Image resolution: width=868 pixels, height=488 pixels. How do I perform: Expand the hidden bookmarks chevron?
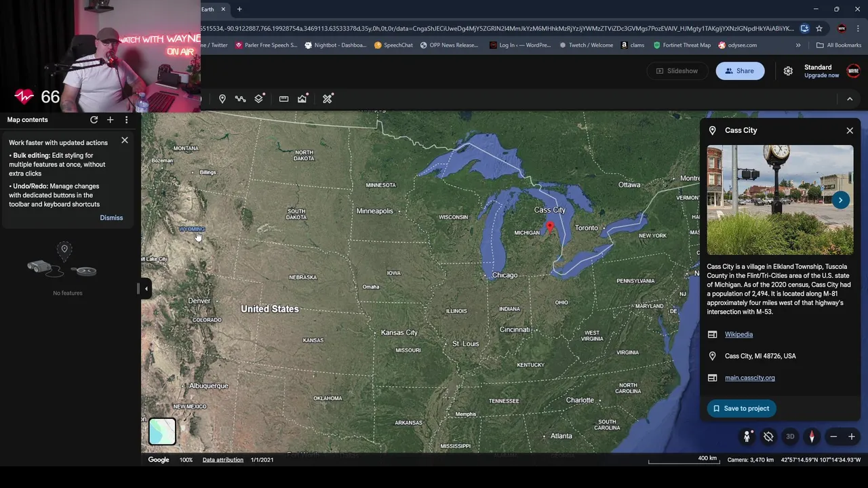click(x=798, y=45)
